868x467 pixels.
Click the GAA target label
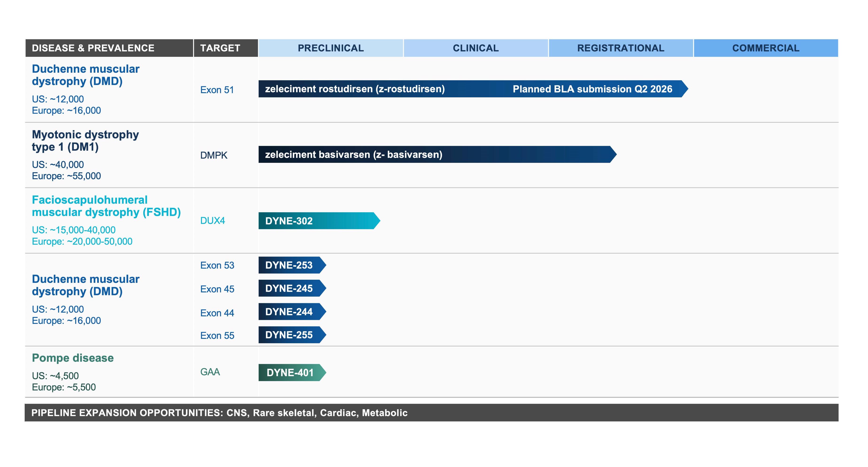point(210,372)
